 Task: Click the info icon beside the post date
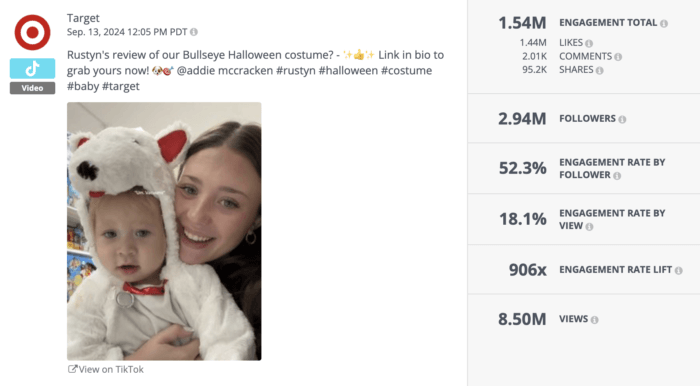194,32
